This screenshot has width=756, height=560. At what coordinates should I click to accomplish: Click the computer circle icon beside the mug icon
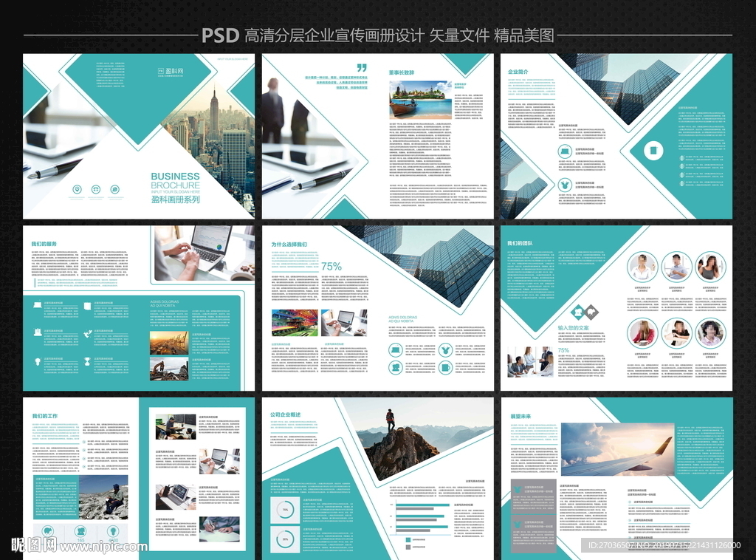tap(396, 368)
